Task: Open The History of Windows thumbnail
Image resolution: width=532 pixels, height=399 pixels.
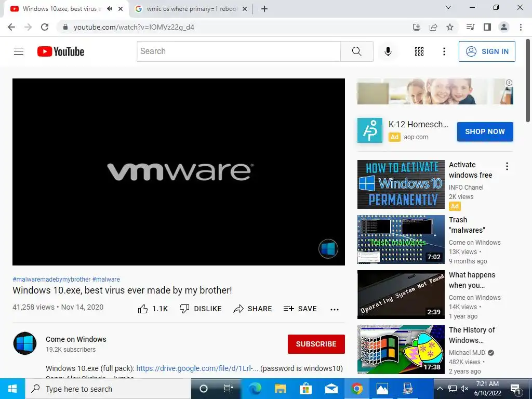Action: point(401,350)
